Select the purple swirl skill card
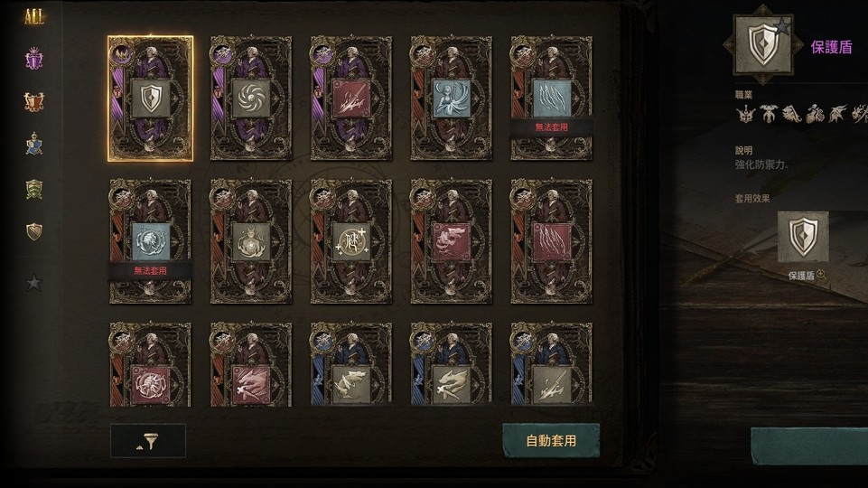 point(251,99)
